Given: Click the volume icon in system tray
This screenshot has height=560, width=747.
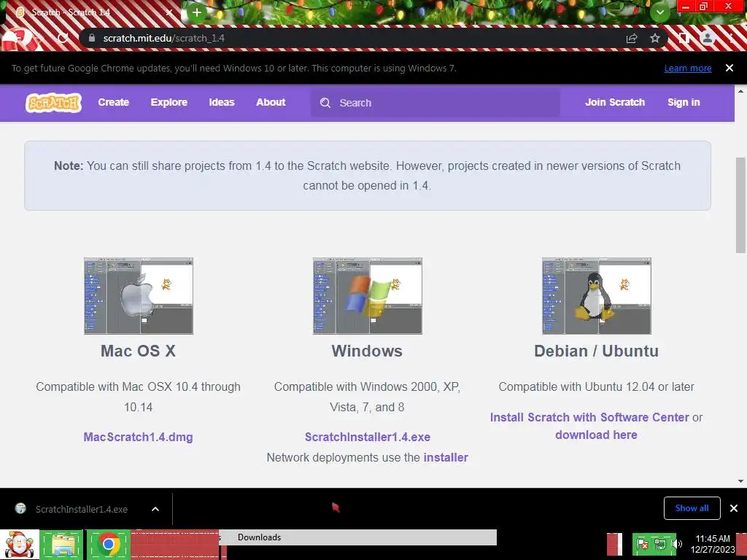Looking at the screenshot, I should tap(677, 544).
